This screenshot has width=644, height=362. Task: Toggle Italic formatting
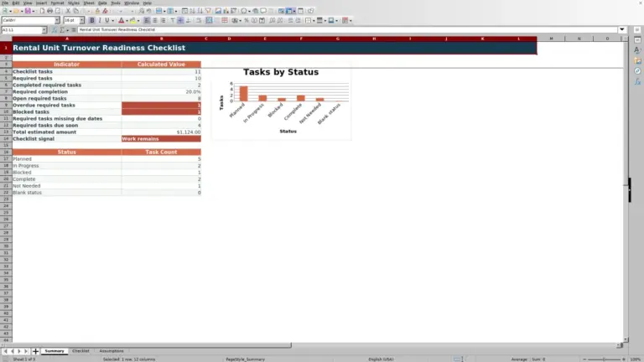tap(100, 20)
